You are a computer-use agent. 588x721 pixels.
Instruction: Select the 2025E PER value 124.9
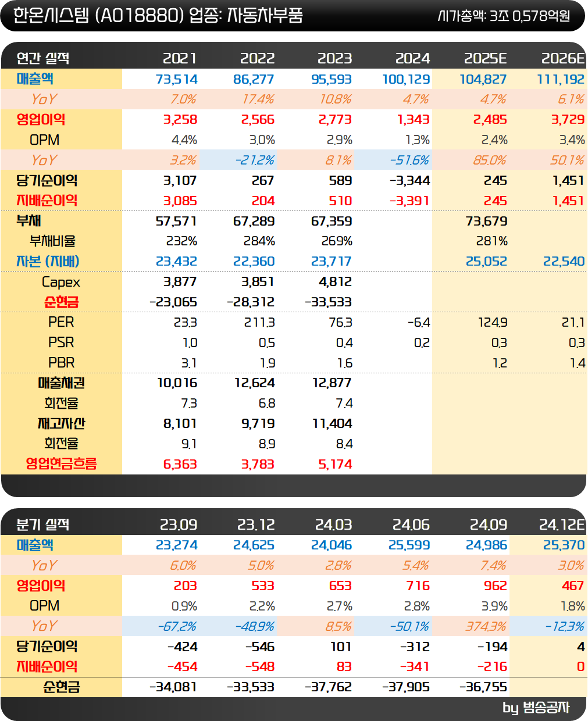coord(493,322)
